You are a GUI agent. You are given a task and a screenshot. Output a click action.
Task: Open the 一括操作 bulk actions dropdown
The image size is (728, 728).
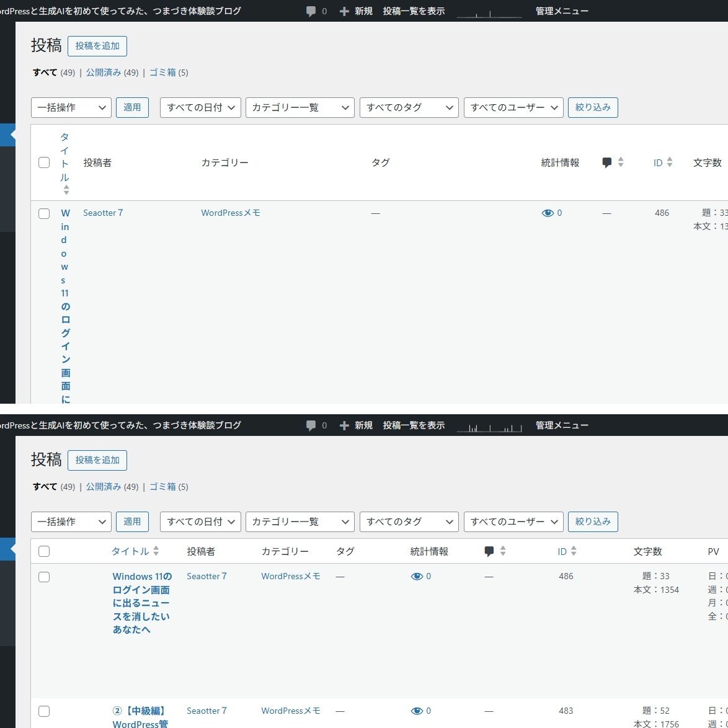click(71, 522)
